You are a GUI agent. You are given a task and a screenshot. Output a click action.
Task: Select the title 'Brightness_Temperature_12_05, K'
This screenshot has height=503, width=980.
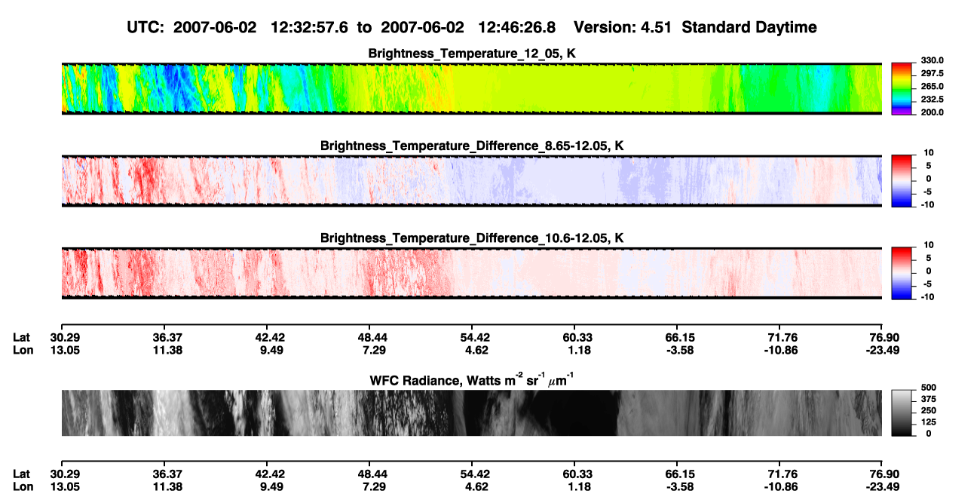coord(472,54)
